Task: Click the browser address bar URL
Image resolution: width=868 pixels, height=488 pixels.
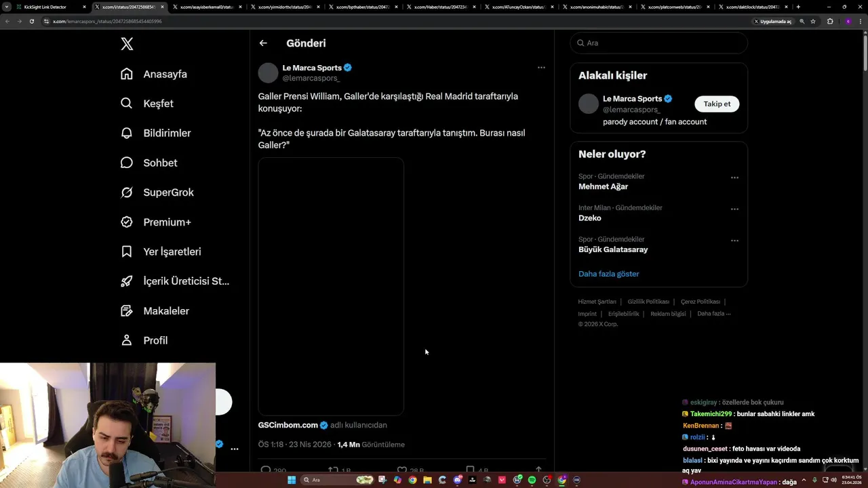Action: [x=107, y=21]
